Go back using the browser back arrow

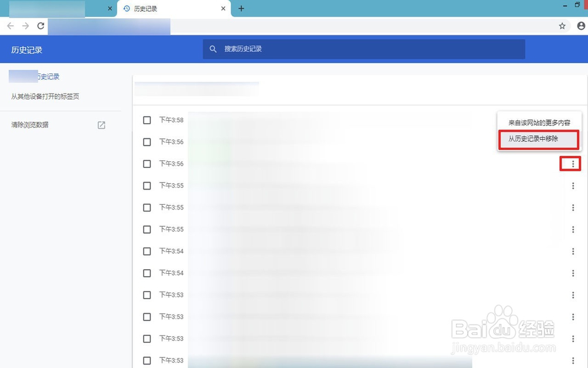pyautogui.click(x=11, y=26)
